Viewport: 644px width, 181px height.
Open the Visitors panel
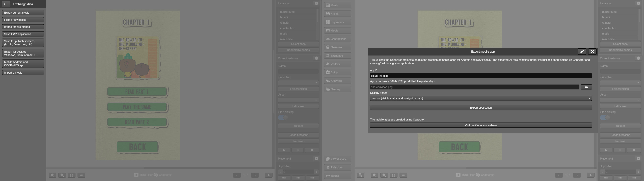(x=337, y=64)
